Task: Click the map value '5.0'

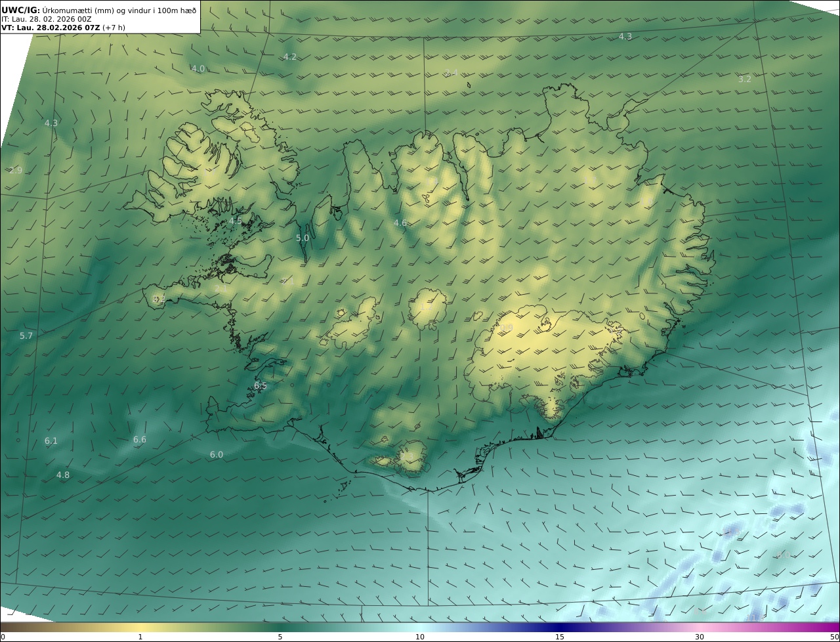Action: 303,238
